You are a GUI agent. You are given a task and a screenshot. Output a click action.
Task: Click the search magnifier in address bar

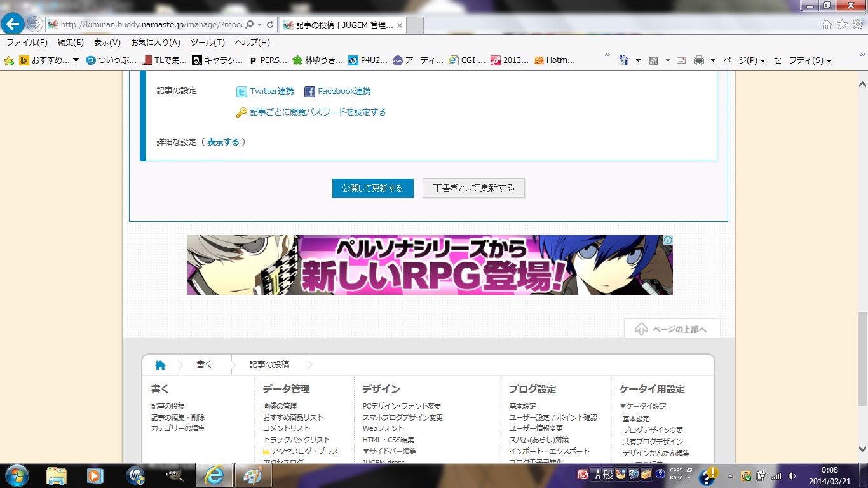[250, 25]
